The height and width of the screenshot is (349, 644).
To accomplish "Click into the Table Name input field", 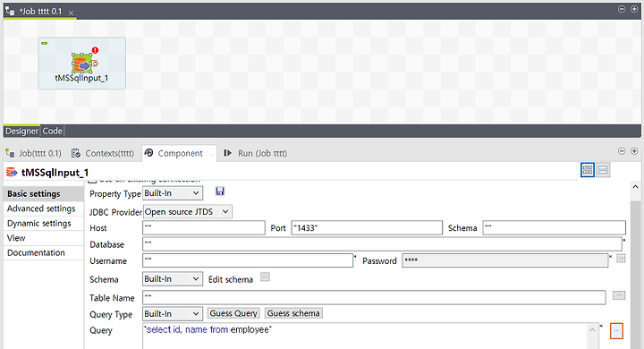I will 374,298.
